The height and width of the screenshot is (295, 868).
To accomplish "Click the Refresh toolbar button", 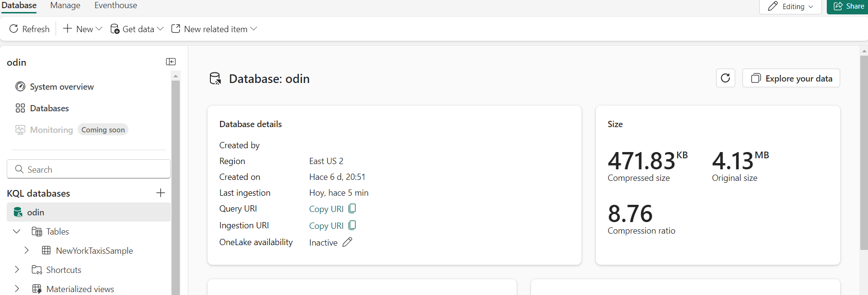I will 29,29.
